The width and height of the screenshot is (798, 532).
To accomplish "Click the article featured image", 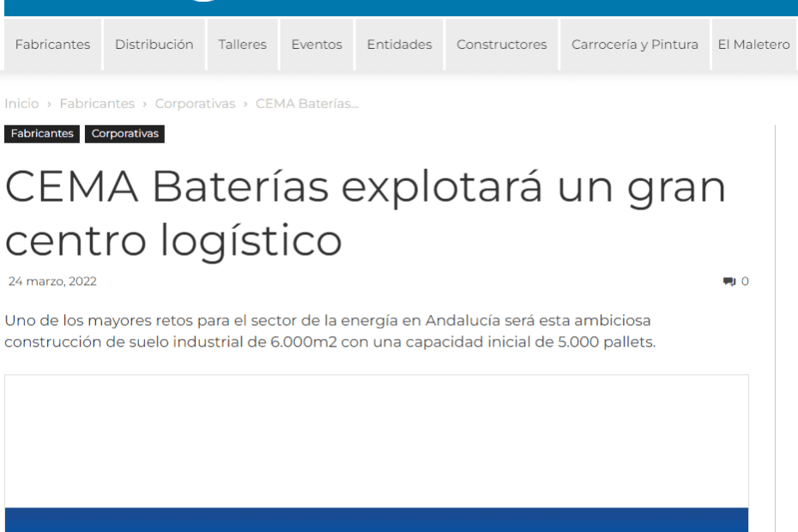I will [x=377, y=454].
